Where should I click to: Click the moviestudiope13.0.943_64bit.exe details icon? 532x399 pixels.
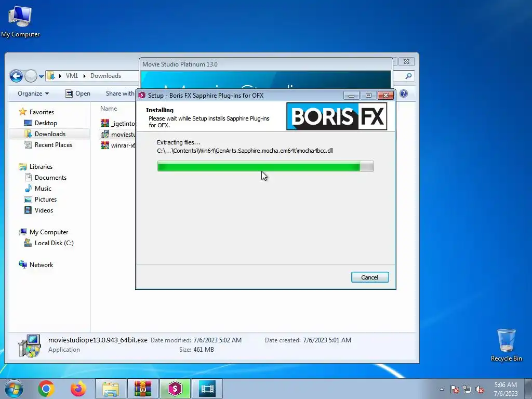(30, 345)
